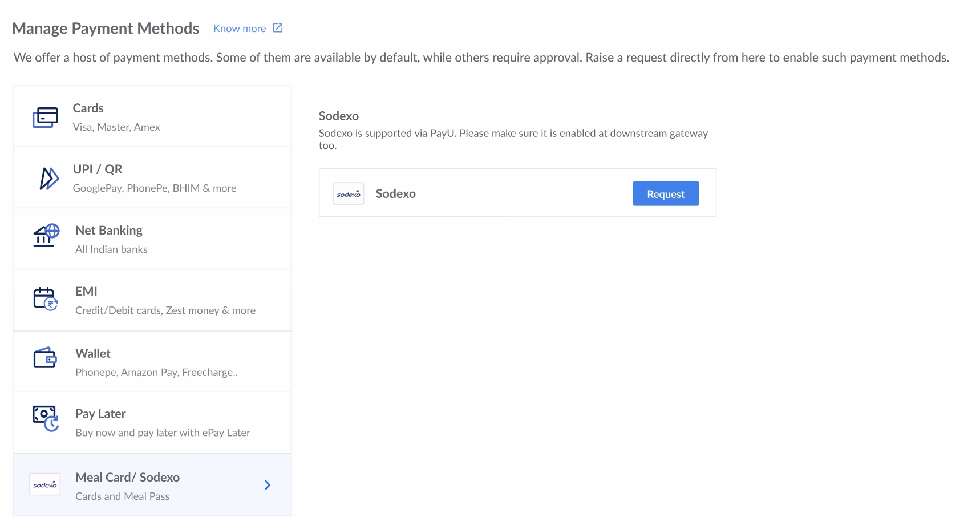
Task: Open the external link icon beside Know more
Action: coord(278,28)
